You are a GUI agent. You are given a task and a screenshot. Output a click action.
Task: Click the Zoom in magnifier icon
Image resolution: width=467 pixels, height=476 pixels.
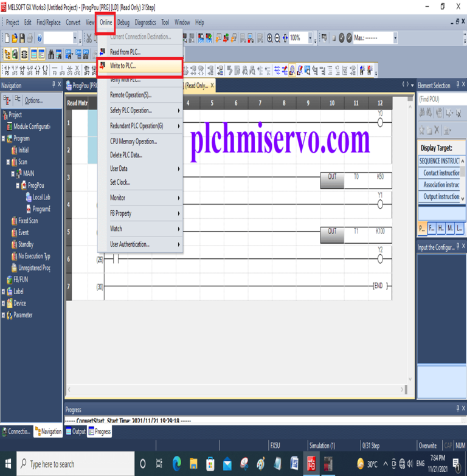click(269, 38)
